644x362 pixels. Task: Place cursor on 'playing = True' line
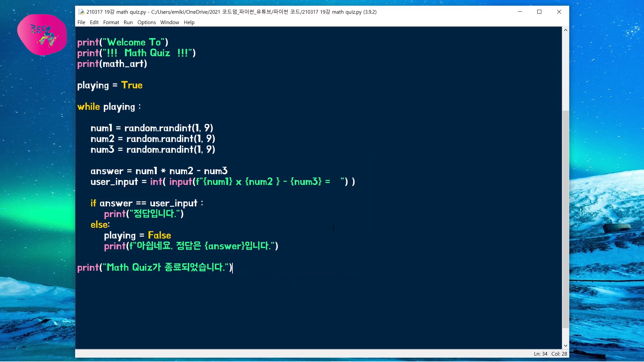pyautogui.click(x=110, y=85)
